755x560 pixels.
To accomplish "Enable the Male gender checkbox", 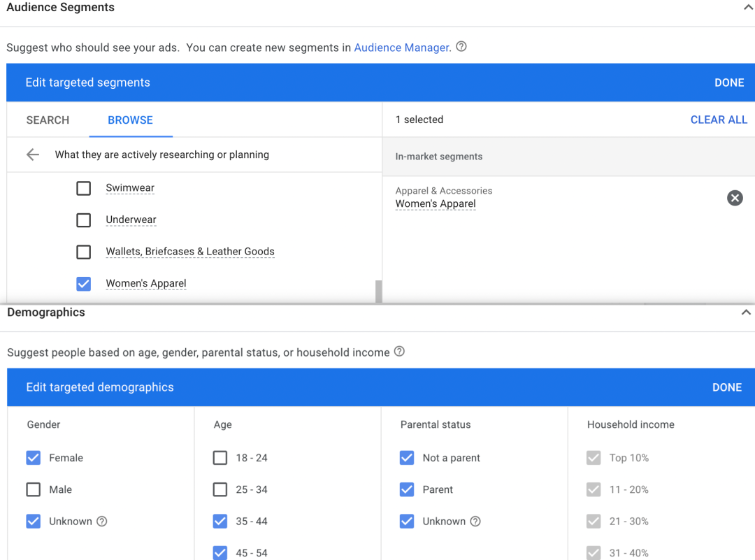I will tap(34, 489).
